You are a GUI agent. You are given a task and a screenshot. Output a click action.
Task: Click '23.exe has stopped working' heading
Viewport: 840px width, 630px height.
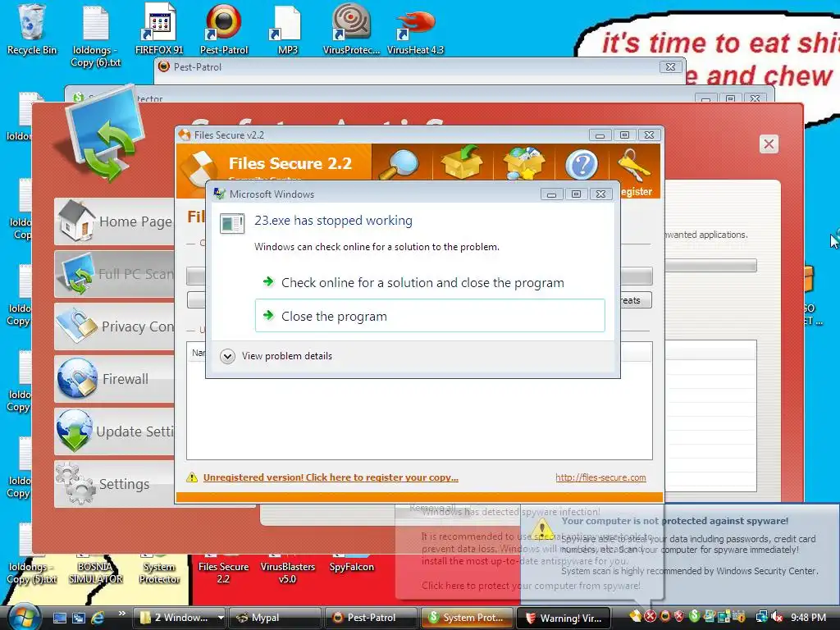[x=333, y=221]
